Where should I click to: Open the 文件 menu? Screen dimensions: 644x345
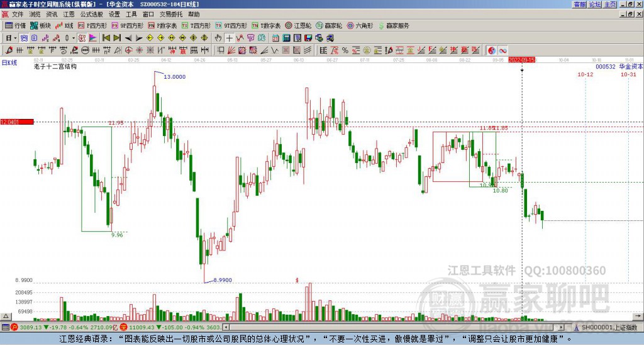(x=17, y=14)
